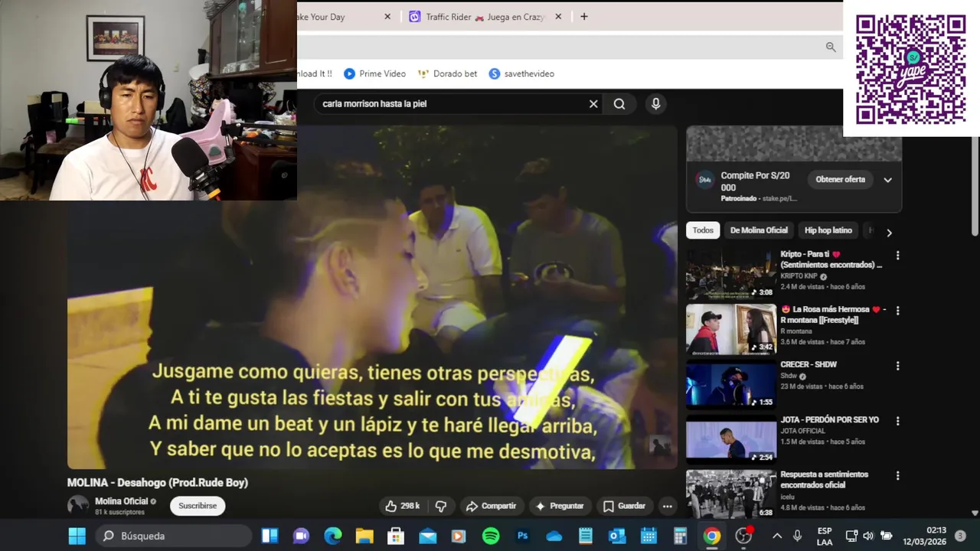Viewport: 980px width, 551px height.
Task: Open Respuesta a sentimientos encontrados oficial title
Action: pyautogui.click(x=824, y=480)
